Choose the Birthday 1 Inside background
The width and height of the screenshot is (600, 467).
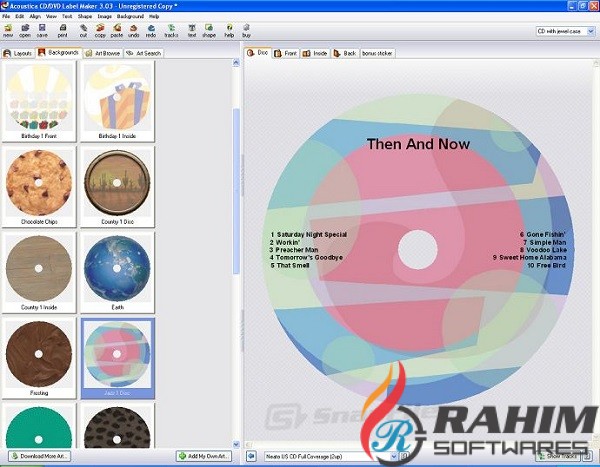pyautogui.click(x=117, y=101)
